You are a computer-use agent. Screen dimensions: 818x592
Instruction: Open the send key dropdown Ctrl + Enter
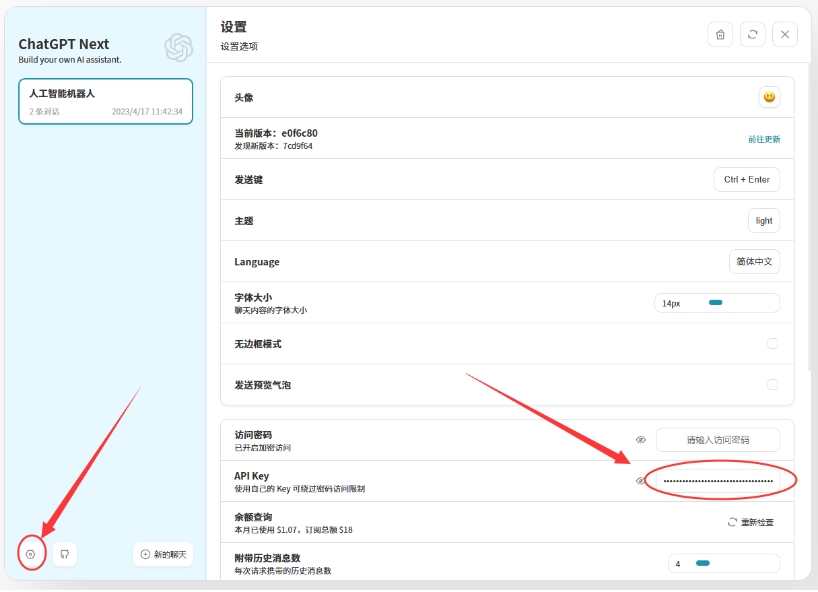747,179
